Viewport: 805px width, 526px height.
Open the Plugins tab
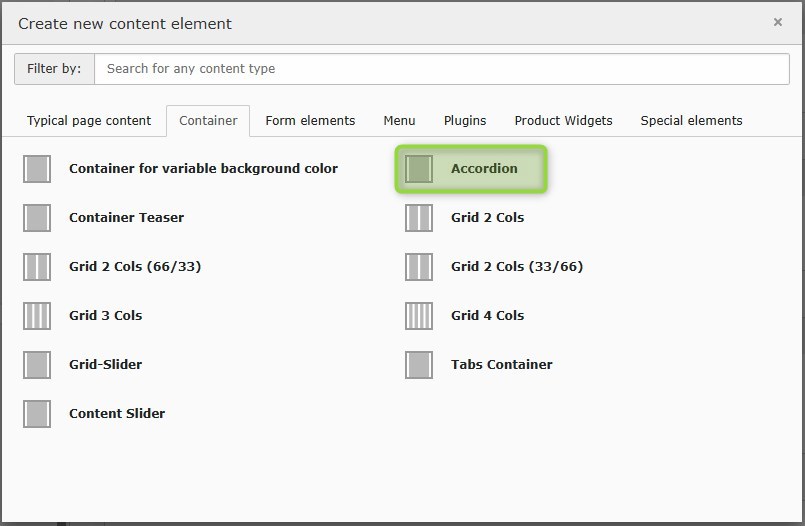pyautogui.click(x=465, y=121)
